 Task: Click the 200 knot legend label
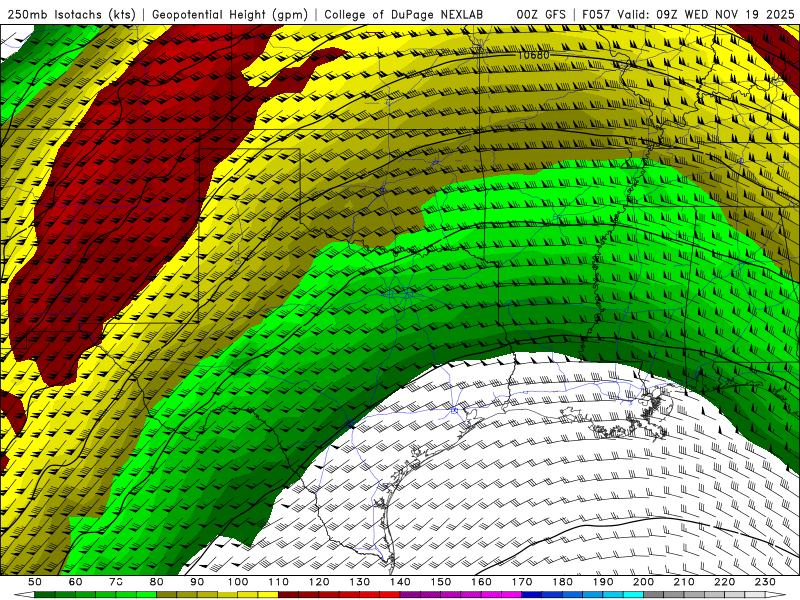click(643, 582)
